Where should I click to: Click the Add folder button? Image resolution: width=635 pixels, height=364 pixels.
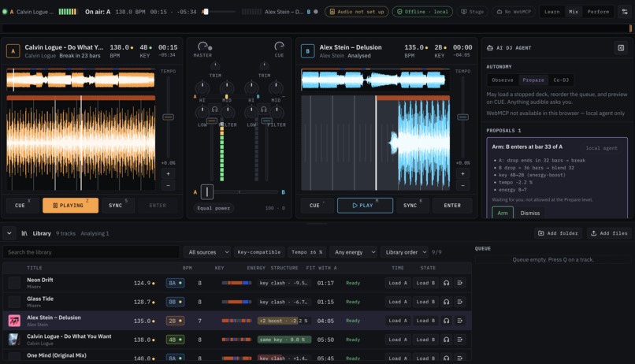click(x=558, y=233)
